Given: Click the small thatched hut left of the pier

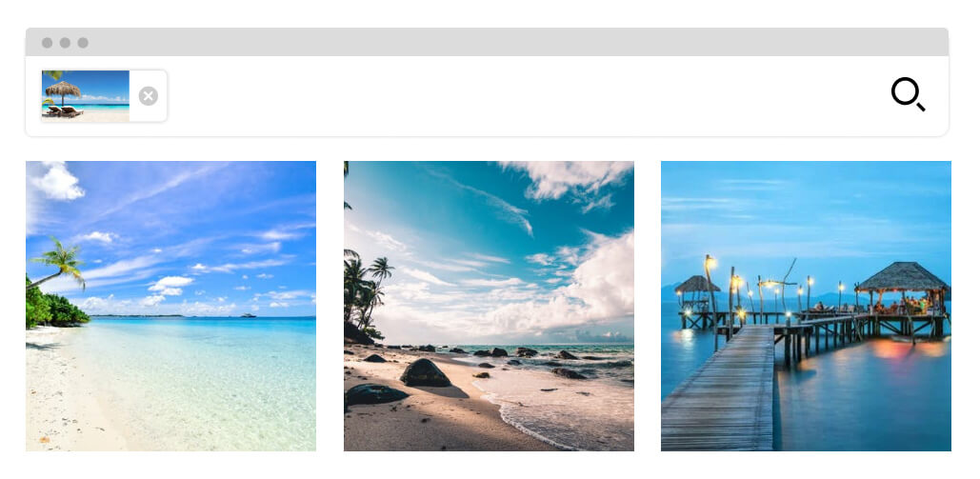Looking at the screenshot, I should tap(697, 292).
